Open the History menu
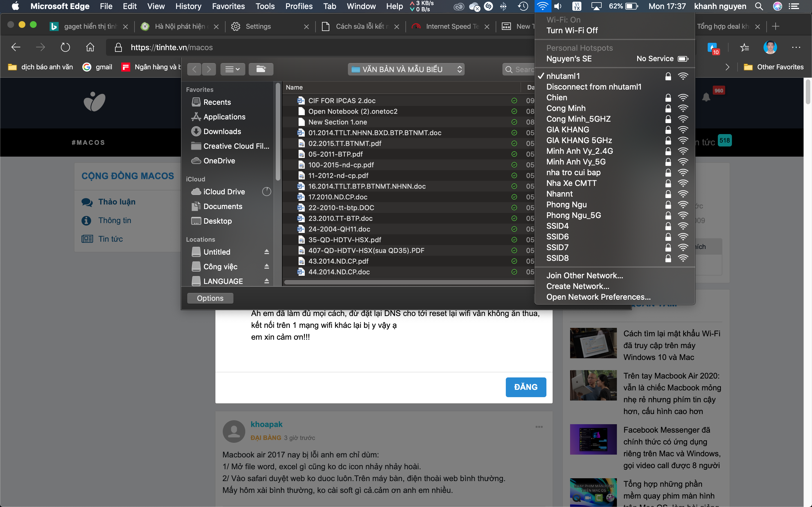 188,6
